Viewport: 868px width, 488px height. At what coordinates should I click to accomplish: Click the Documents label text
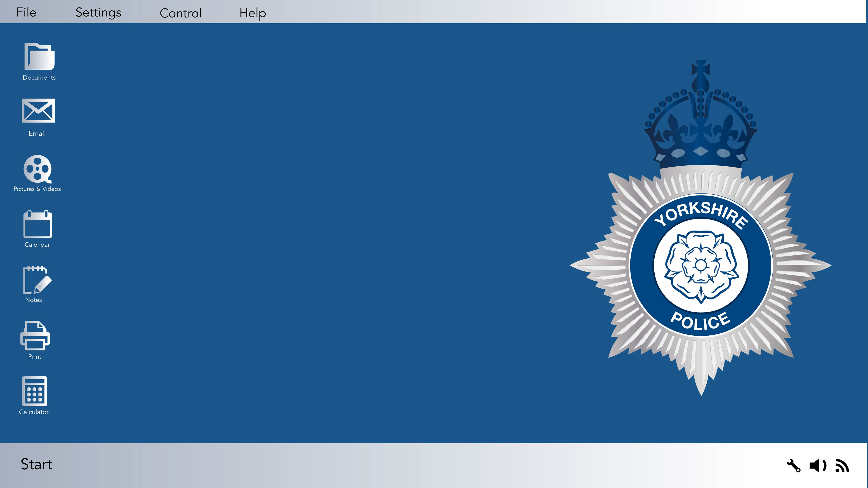coord(39,78)
